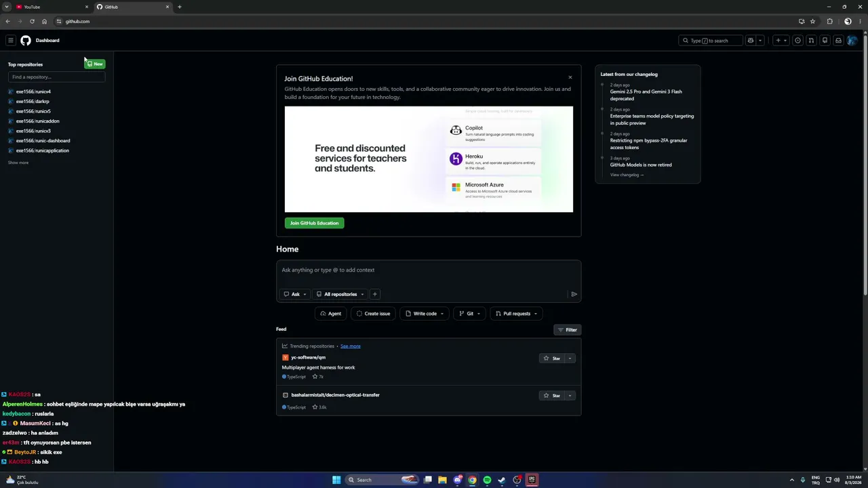Open the feed Filter button
Viewport: 868px width, 488px height.
[568, 330]
